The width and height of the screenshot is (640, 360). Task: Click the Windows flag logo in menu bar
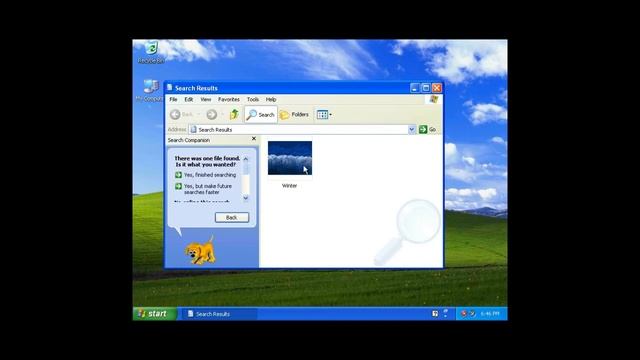pos(434,99)
